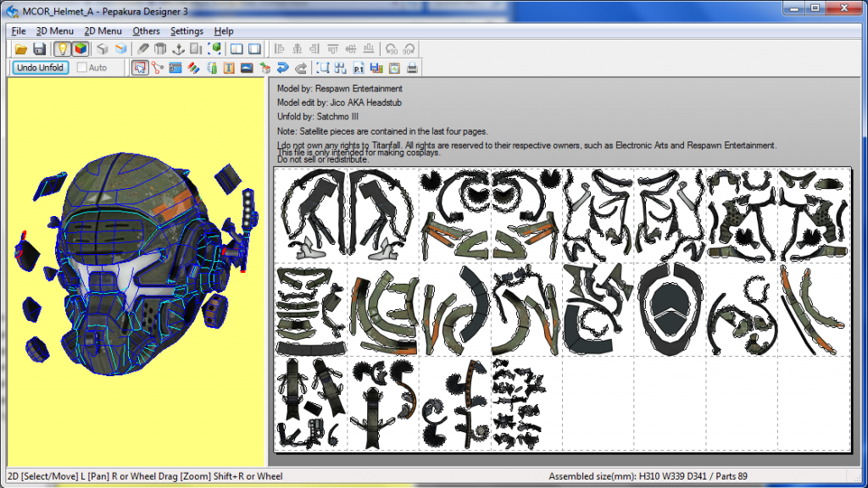Click the blue undo arrow icon
868x488 pixels.
[x=283, y=68]
